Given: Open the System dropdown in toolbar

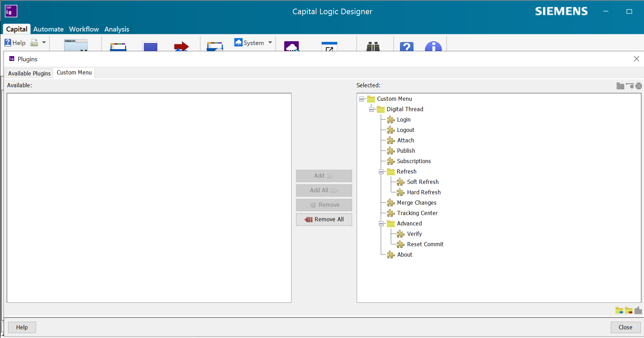Looking at the screenshot, I should [x=270, y=43].
